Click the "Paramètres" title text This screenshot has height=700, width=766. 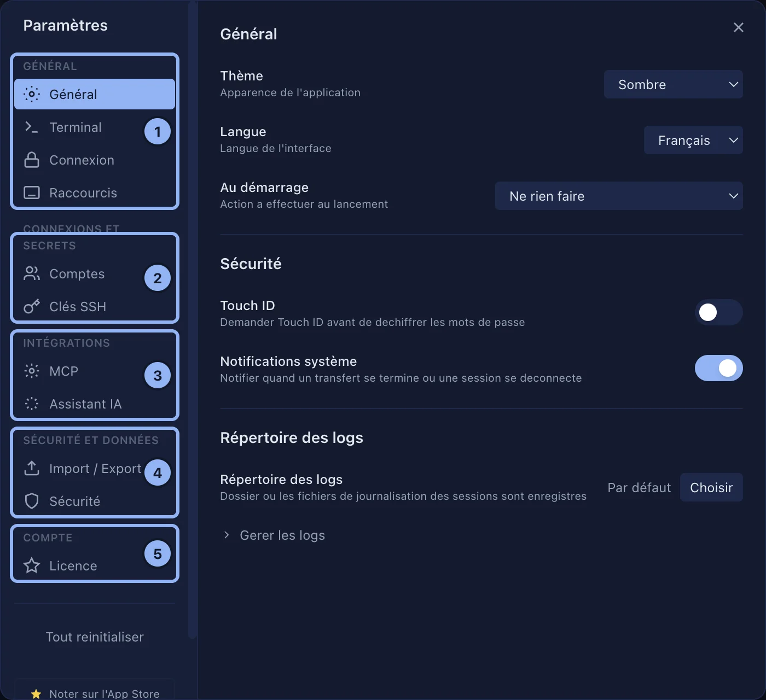click(66, 25)
